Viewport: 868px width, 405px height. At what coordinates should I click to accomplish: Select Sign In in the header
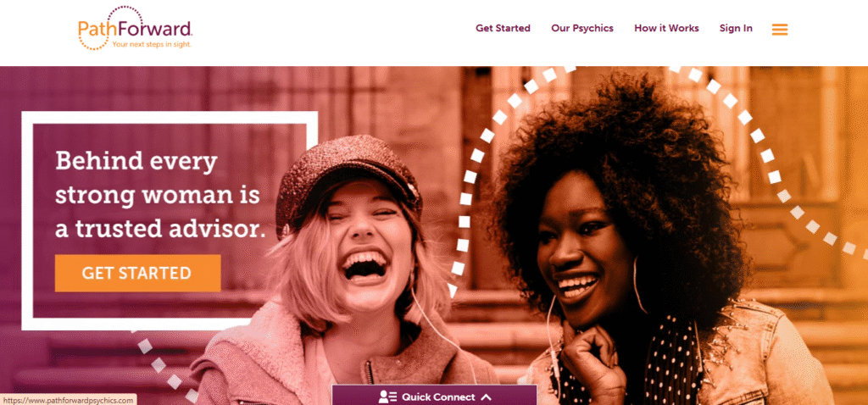(x=736, y=28)
